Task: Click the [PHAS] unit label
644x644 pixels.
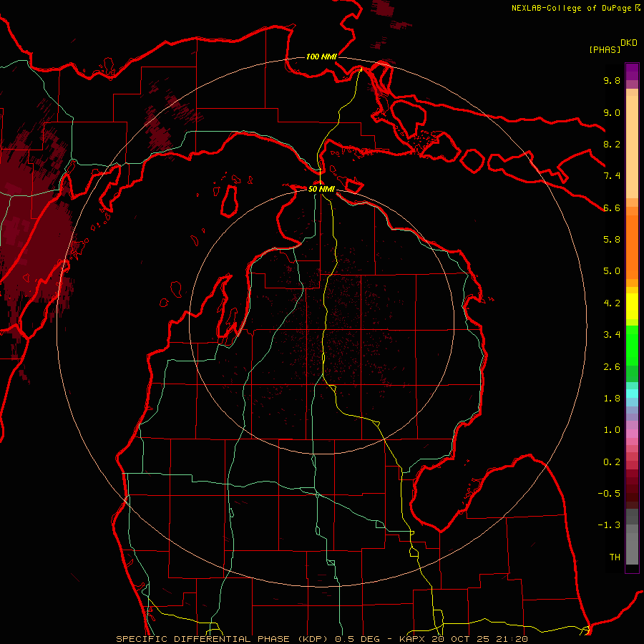Action: [605, 49]
